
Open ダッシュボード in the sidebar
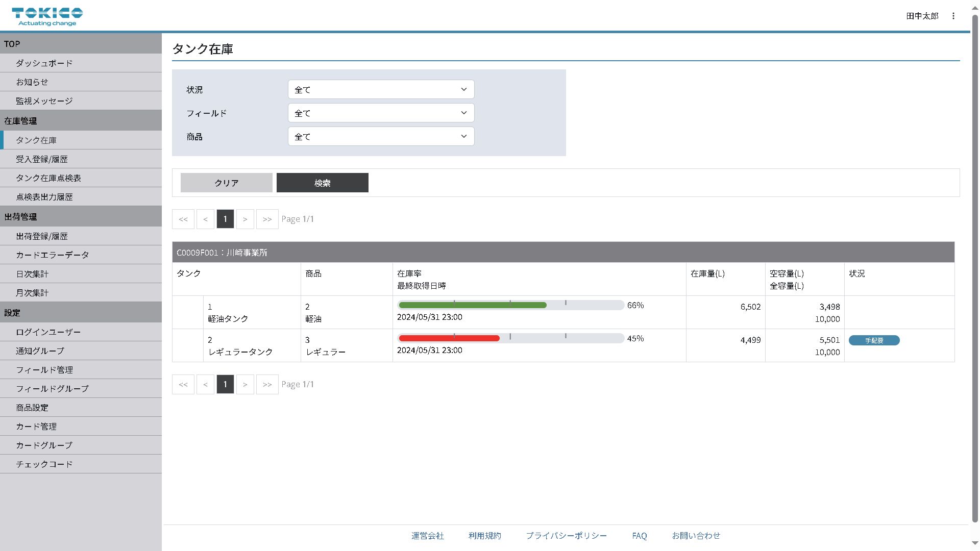pos(44,63)
